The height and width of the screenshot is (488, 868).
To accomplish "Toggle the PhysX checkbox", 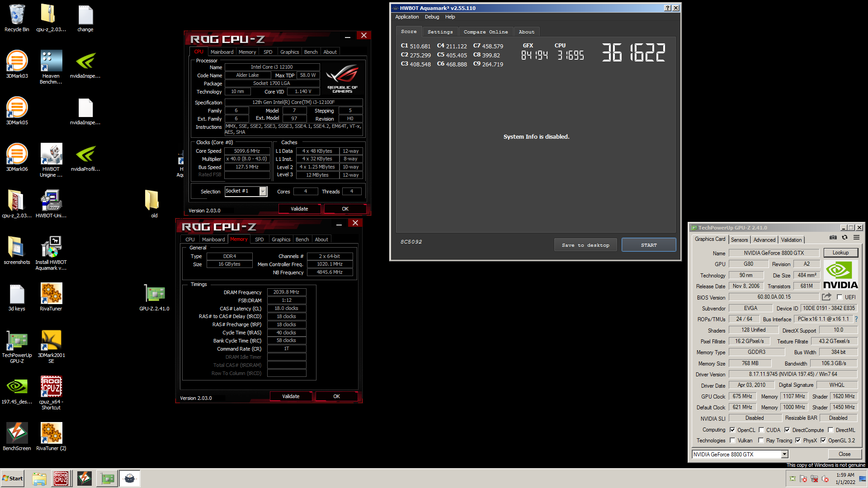I will pyautogui.click(x=798, y=440).
